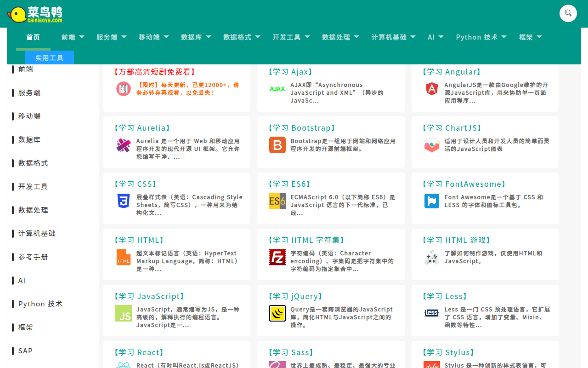The height and width of the screenshot is (368, 588).
Task: Click the short drama promo icon
Action: [x=124, y=89]
